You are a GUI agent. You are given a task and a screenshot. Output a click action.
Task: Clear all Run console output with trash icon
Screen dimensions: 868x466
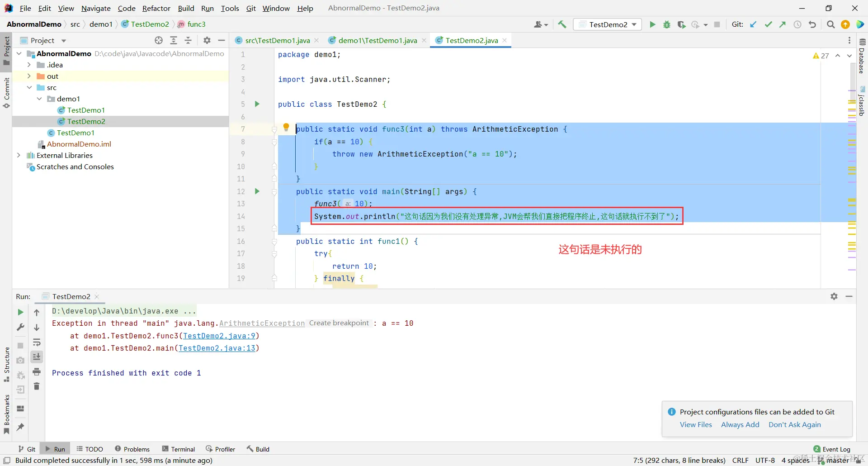pos(37,386)
